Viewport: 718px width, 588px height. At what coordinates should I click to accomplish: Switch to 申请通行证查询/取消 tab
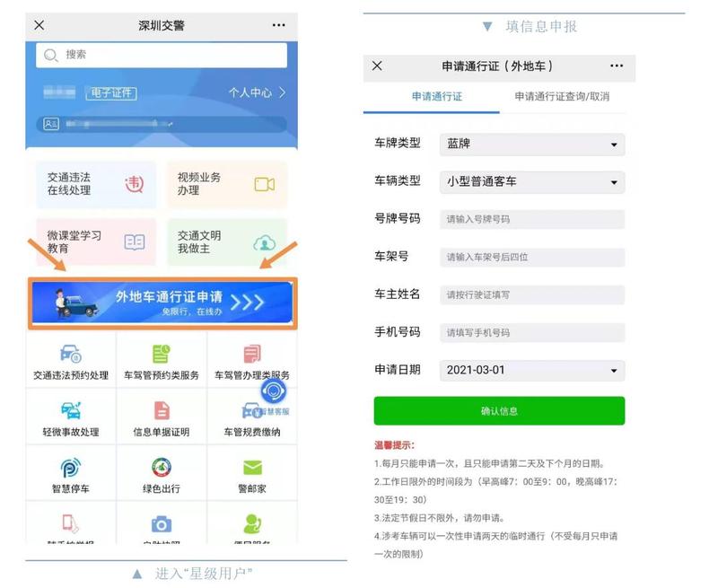point(562,96)
